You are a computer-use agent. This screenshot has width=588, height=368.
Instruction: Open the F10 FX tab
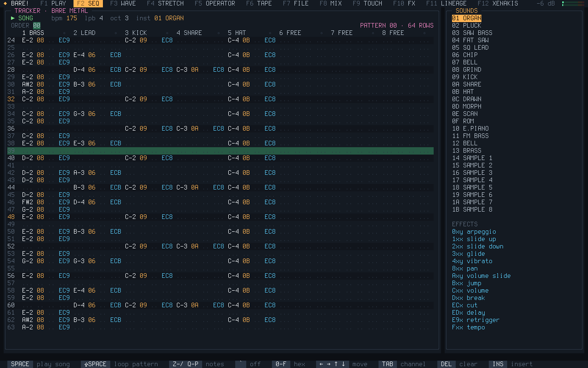tap(404, 3)
